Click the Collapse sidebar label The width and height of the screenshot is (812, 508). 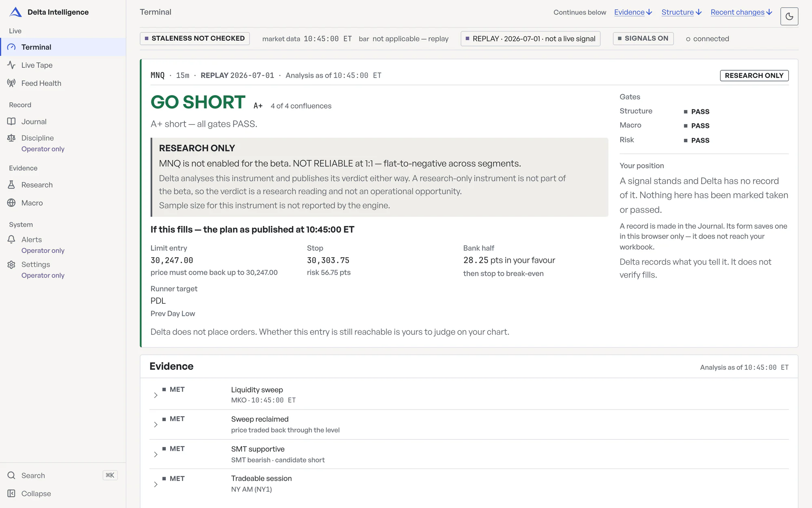click(36, 493)
